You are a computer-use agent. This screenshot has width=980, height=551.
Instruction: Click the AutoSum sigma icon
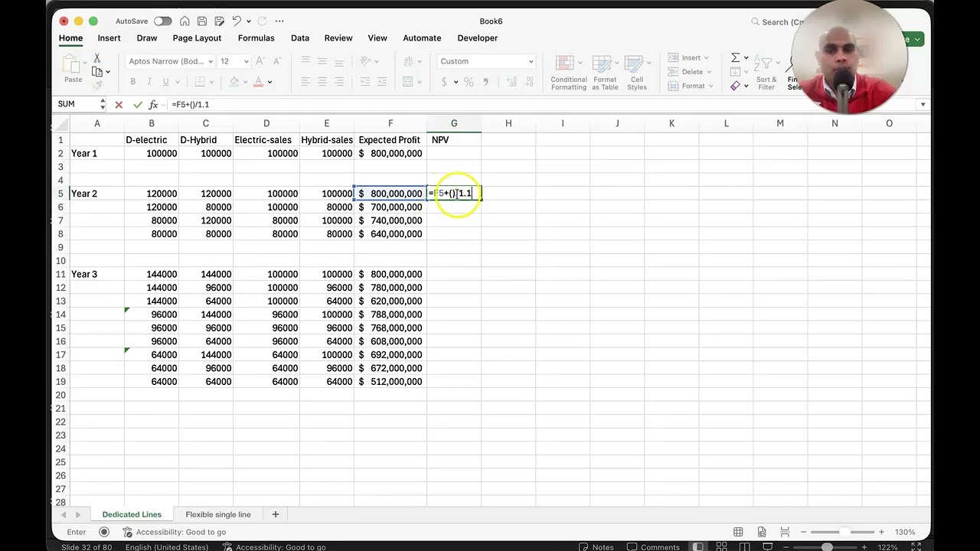(x=735, y=57)
